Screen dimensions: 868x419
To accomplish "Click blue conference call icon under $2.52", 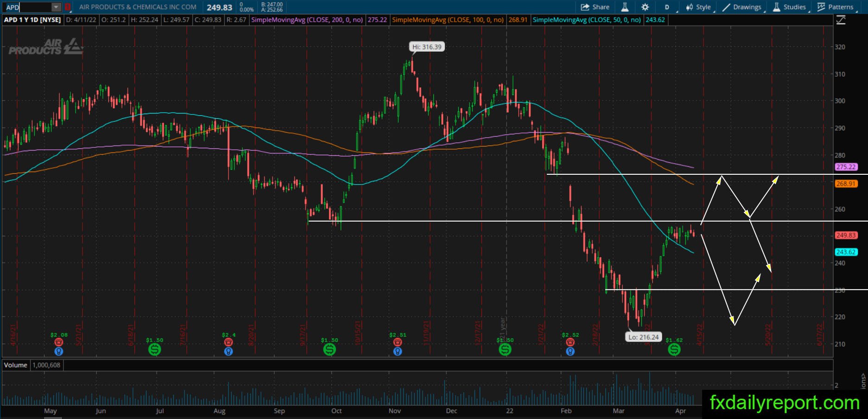I will click(x=570, y=351).
